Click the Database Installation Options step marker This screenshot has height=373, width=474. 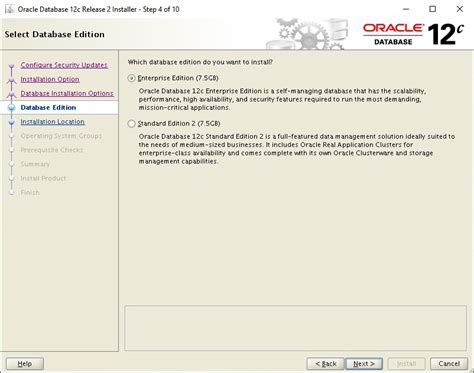click(12, 94)
